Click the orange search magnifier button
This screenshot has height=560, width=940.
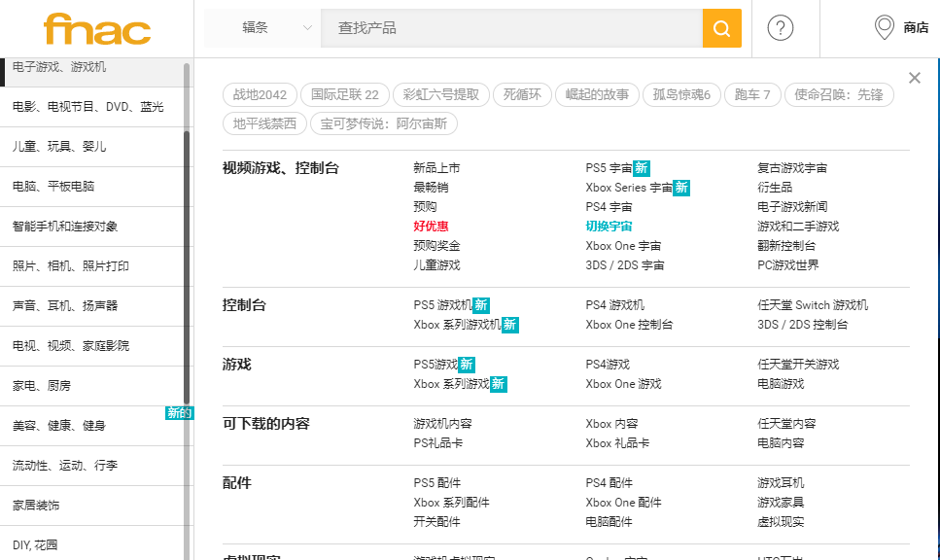(x=722, y=28)
